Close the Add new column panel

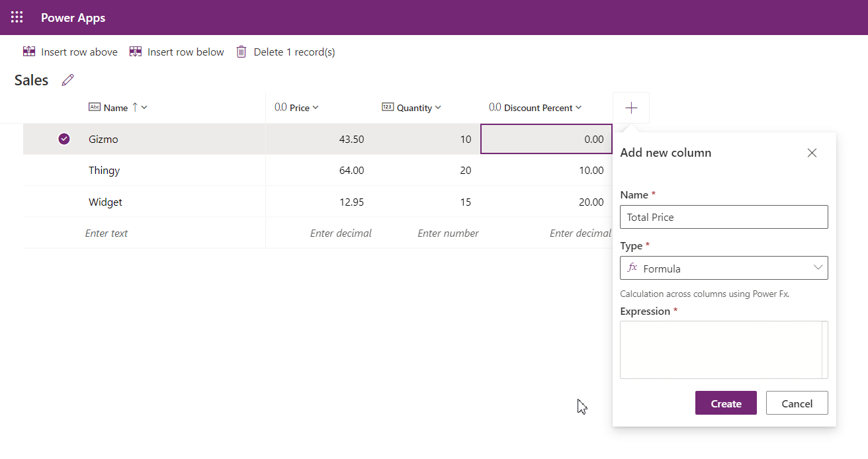pos(812,153)
